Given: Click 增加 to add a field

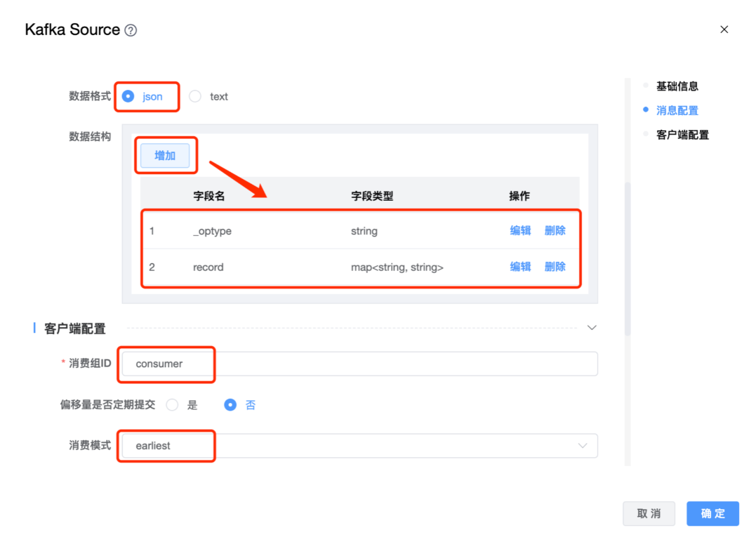Looking at the screenshot, I should (165, 156).
